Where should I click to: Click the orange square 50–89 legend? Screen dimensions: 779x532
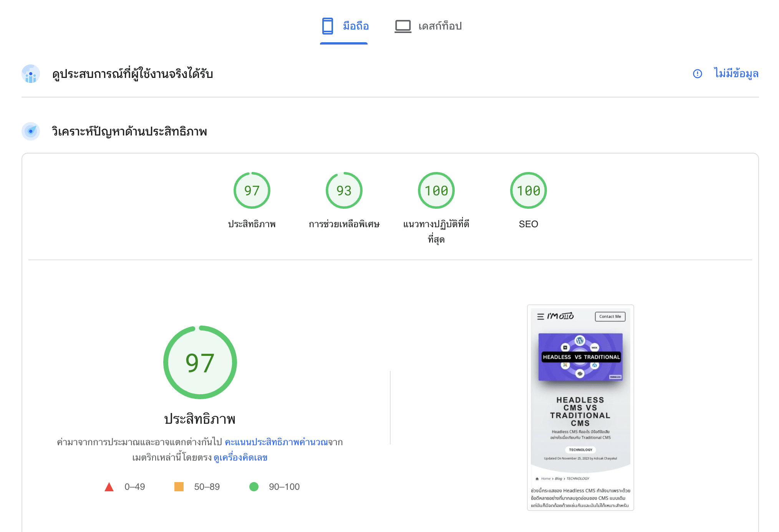(179, 487)
